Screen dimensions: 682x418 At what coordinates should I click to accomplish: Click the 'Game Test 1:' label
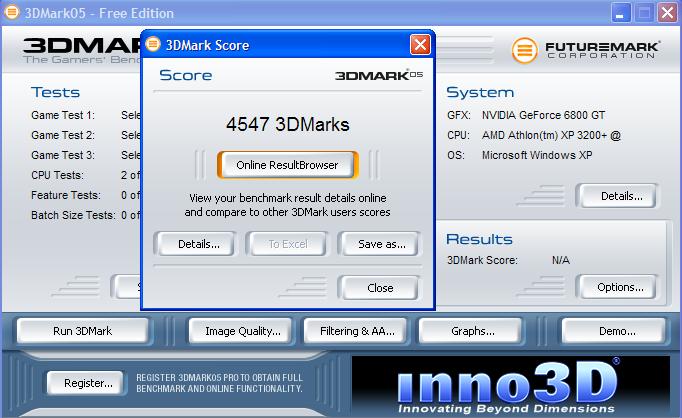63,115
